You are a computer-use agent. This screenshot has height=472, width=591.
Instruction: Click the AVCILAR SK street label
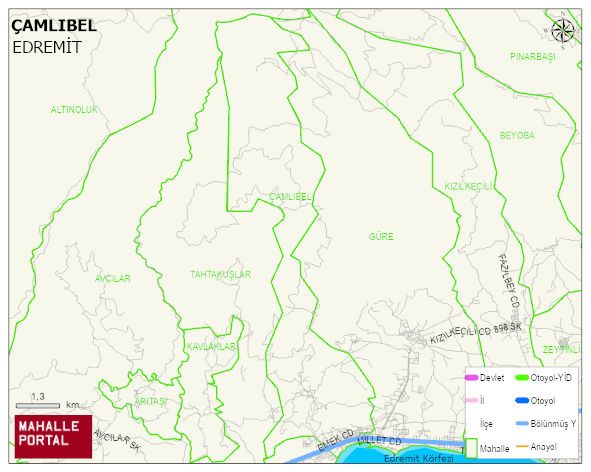pos(117,440)
